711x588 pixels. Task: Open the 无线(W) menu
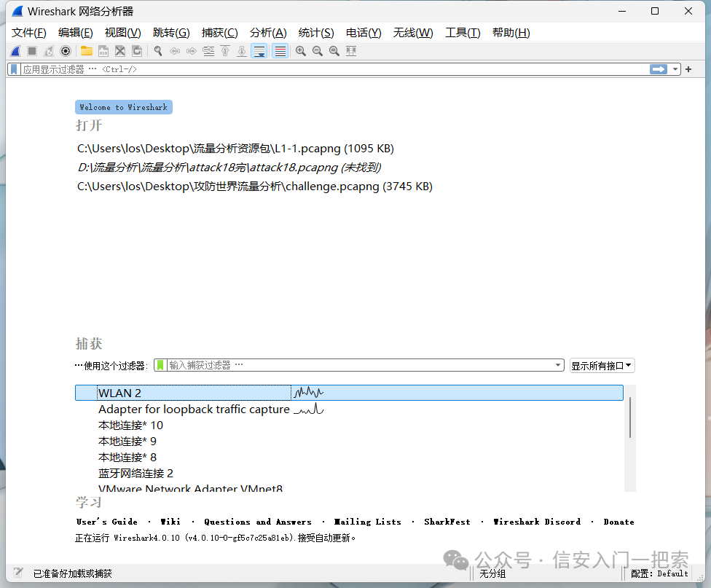click(x=413, y=33)
